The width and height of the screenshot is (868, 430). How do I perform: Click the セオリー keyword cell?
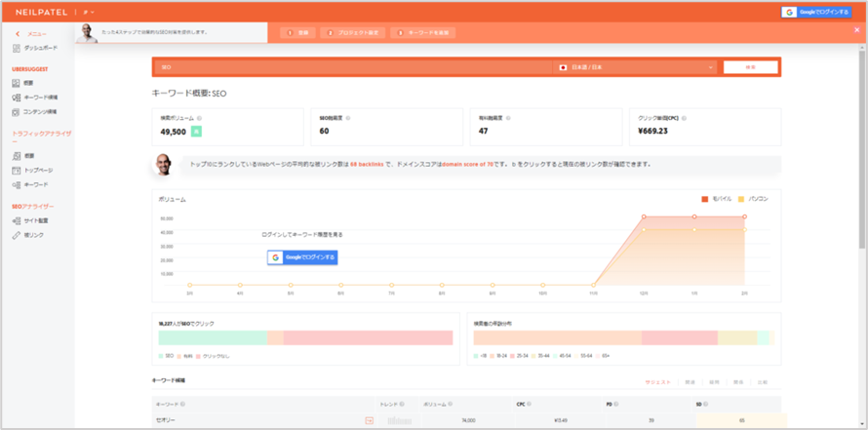pyautogui.click(x=166, y=420)
